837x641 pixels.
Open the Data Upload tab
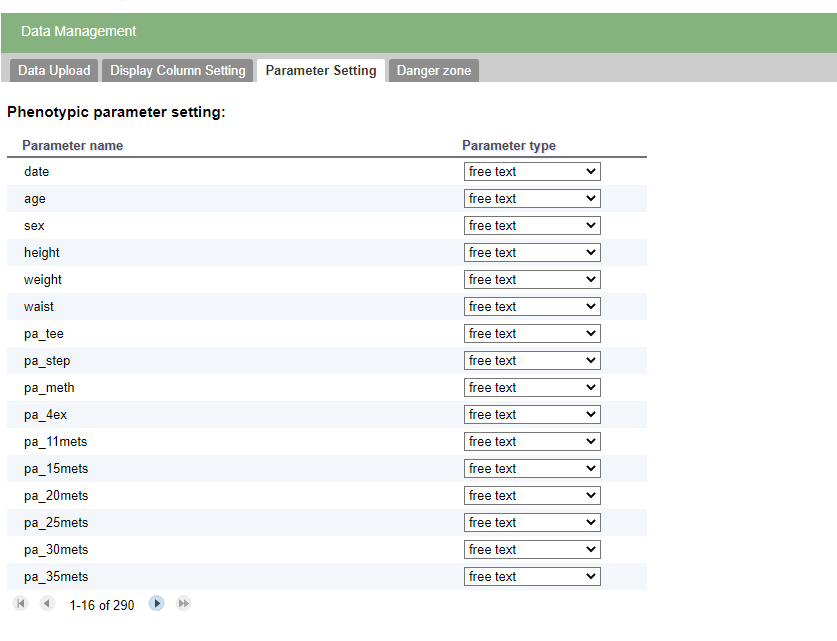click(x=54, y=70)
